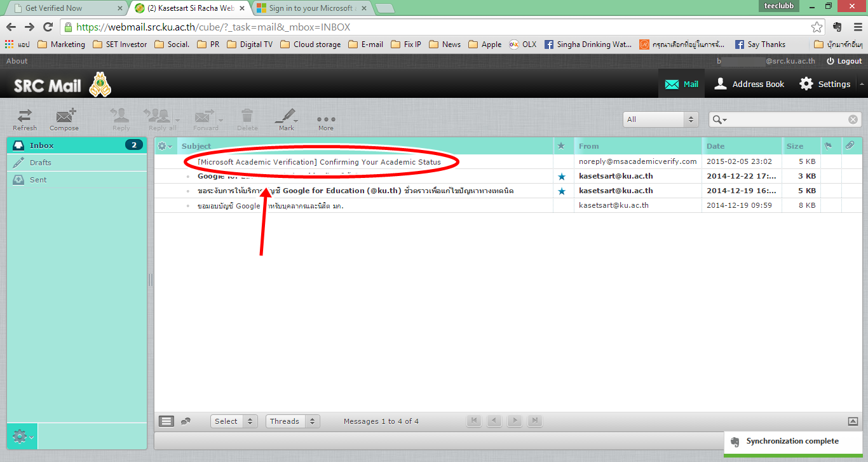The image size is (868, 462).
Task: Click the Forward toolbar icon
Action: (205, 119)
